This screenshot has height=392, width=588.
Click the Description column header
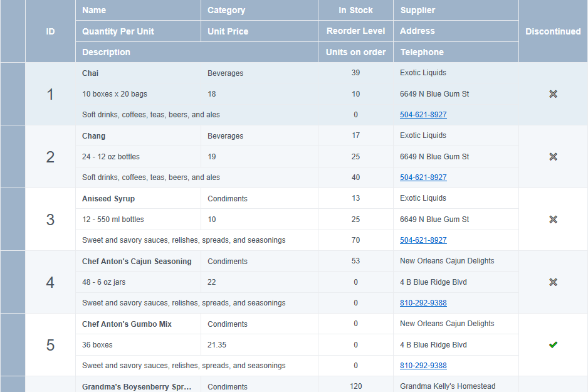197,52
